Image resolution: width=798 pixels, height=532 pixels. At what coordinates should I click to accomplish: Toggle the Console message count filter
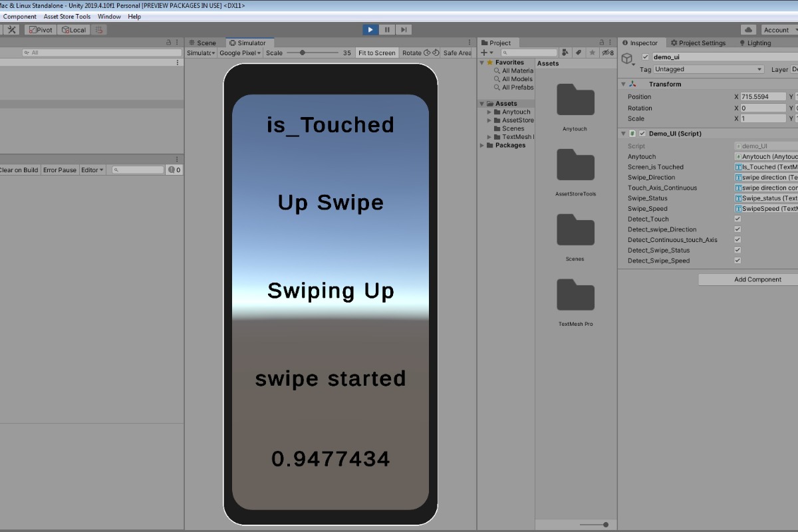point(174,170)
